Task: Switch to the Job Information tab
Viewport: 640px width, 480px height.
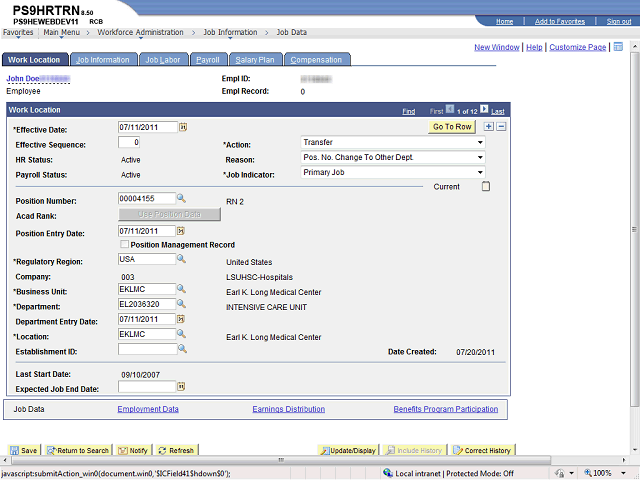Action: tap(102, 60)
